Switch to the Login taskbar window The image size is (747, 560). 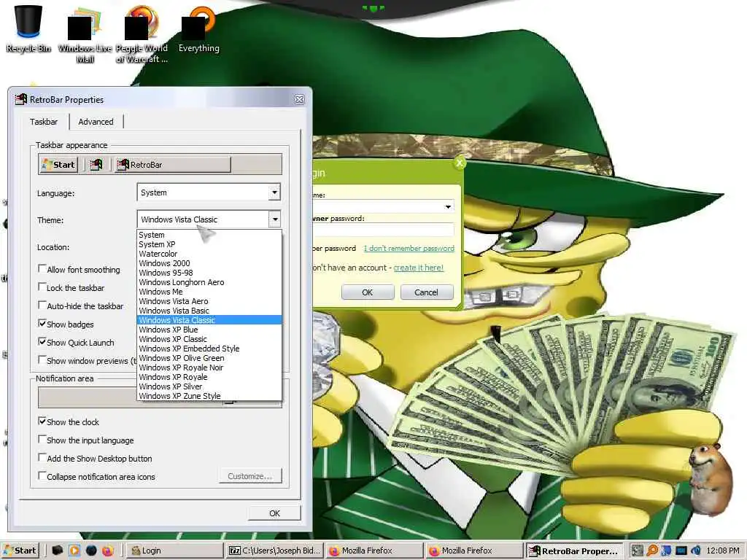coord(174,551)
